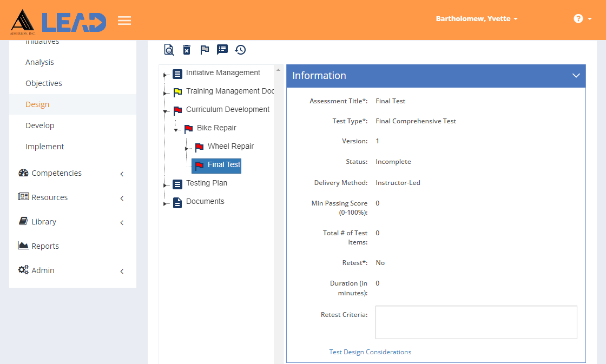The height and width of the screenshot is (364, 606).
Task: Click the yellow flag beside Training Management
Action: pos(177,92)
